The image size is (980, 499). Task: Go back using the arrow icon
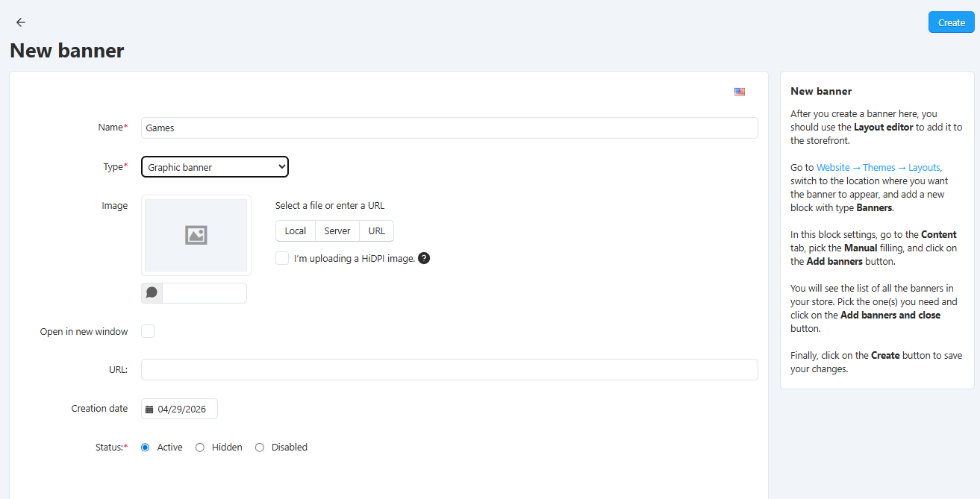[21, 22]
